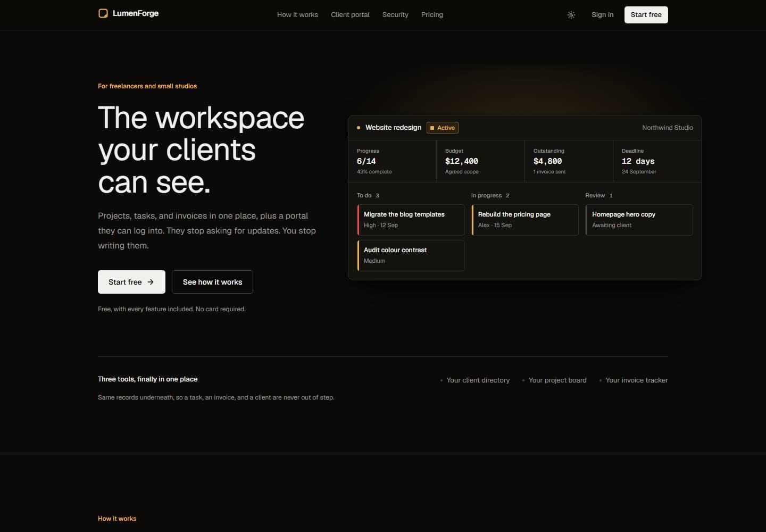Click the 43% complete label
766x532 pixels.
tap(374, 172)
